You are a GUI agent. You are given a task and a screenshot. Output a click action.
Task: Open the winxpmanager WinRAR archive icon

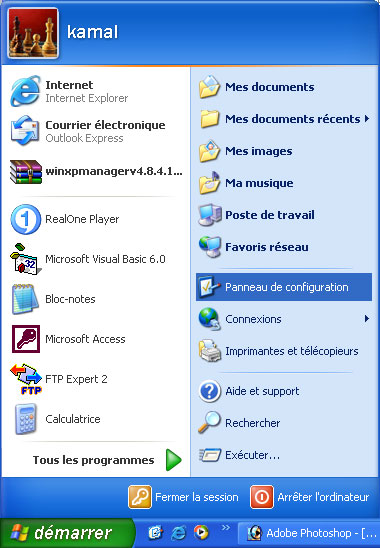click(x=26, y=172)
